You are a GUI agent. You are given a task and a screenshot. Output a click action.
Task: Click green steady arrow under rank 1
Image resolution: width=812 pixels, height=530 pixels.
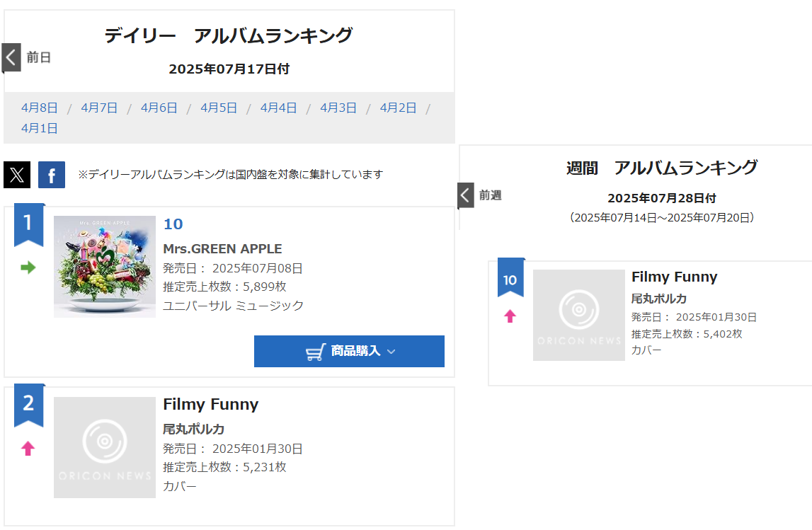[28, 267]
